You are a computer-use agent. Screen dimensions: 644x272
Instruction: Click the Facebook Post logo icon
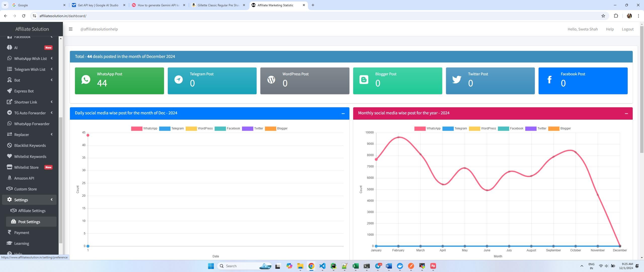pos(549,80)
